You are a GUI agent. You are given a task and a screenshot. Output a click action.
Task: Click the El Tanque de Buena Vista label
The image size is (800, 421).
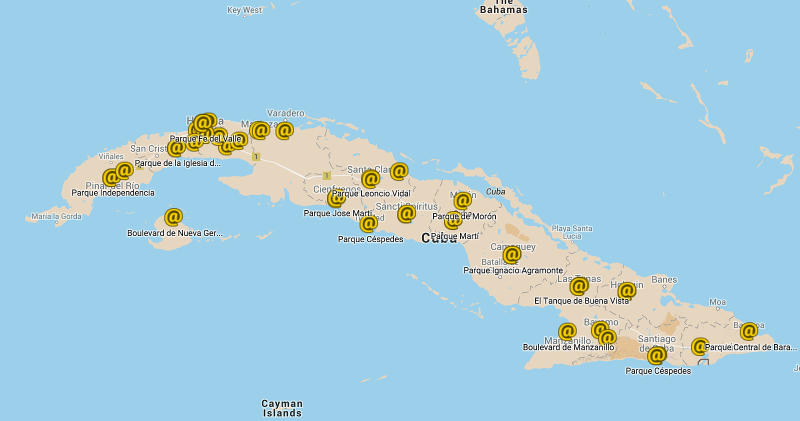coord(582,301)
